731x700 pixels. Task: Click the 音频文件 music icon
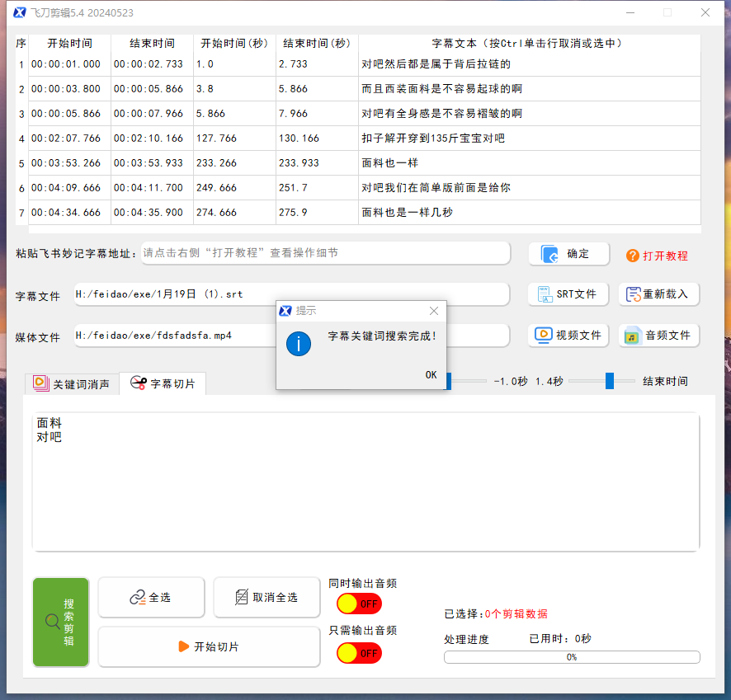pos(633,336)
